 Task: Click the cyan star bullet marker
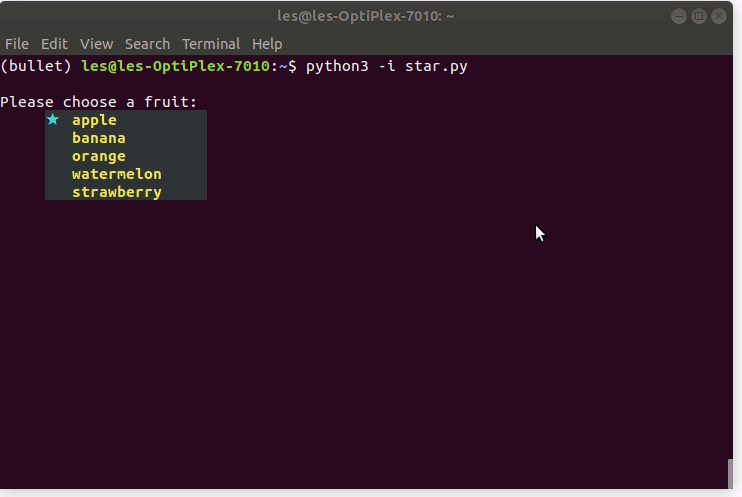pyautogui.click(x=53, y=120)
